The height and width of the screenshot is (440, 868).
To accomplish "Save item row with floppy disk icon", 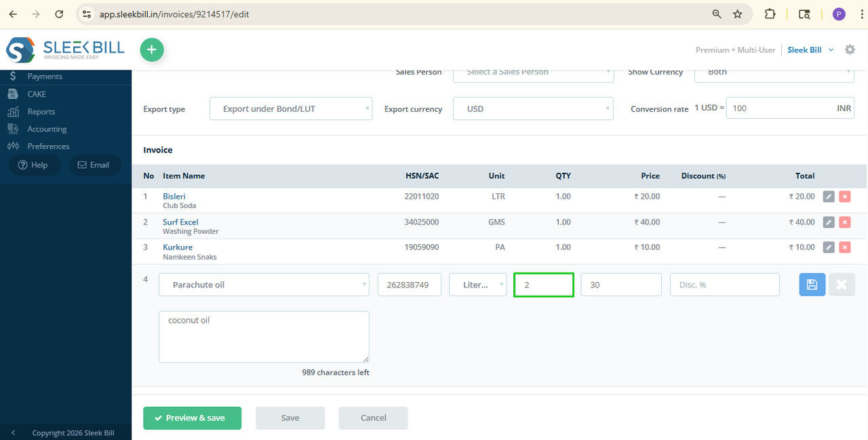I will click(x=812, y=285).
